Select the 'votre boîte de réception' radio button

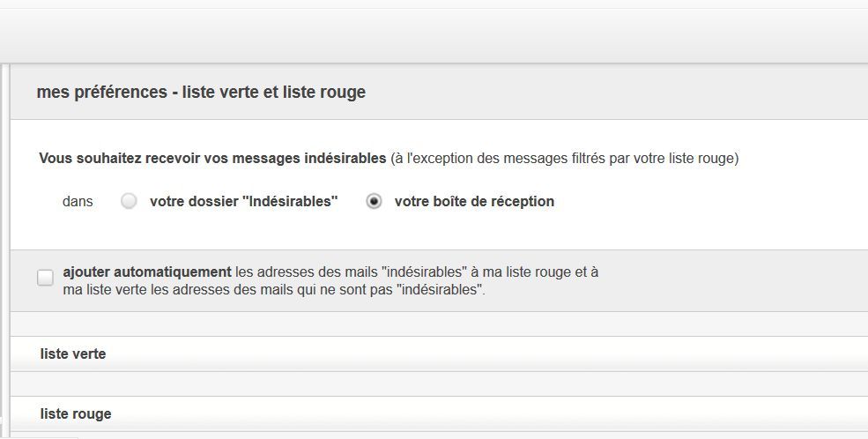(x=375, y=201)
